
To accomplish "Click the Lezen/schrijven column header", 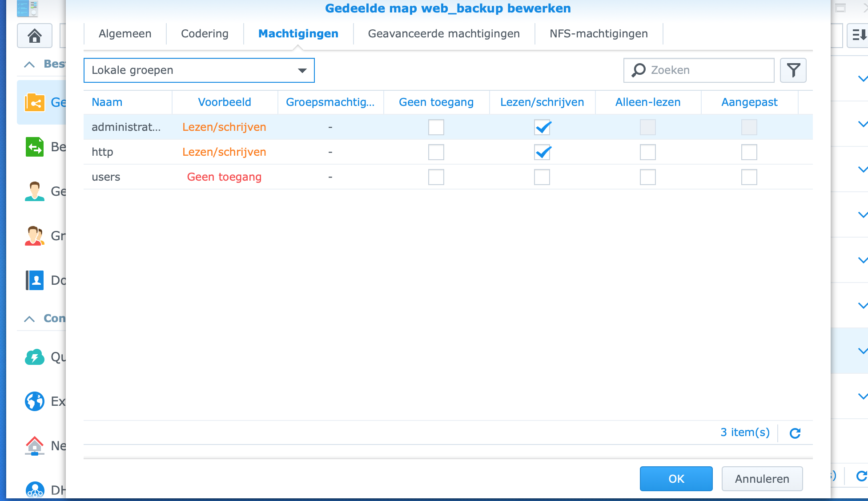I will (542, 102).
